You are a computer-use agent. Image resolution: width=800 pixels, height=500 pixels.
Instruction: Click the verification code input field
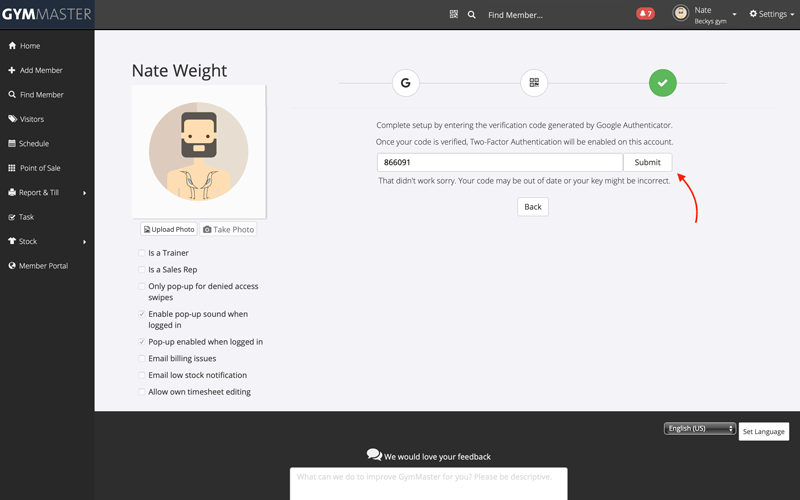click(x=499, y=162)
